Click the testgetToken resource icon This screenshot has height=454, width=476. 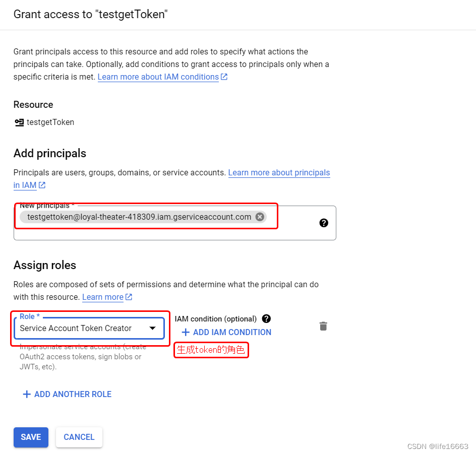[19, 122]
